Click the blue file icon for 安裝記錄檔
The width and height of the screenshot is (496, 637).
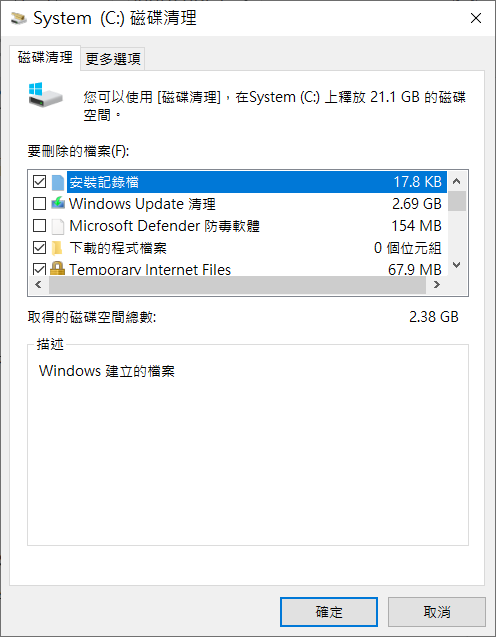[58, 182]
